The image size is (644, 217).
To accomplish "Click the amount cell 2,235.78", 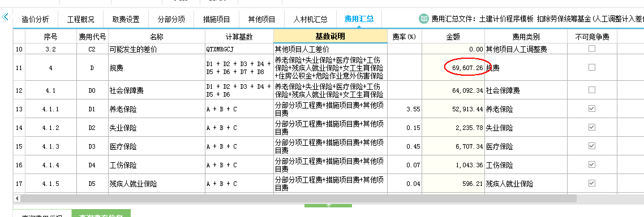I will [453, 128].
